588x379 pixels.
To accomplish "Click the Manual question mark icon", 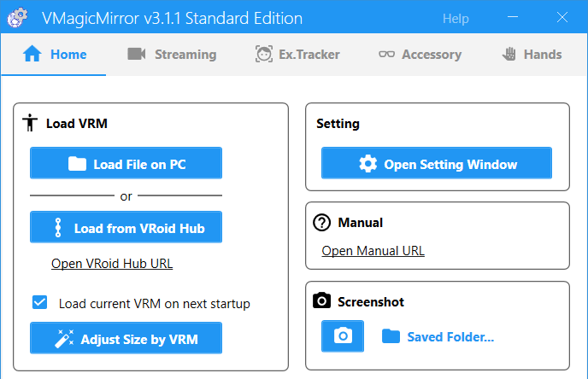I will click(321, 223).
